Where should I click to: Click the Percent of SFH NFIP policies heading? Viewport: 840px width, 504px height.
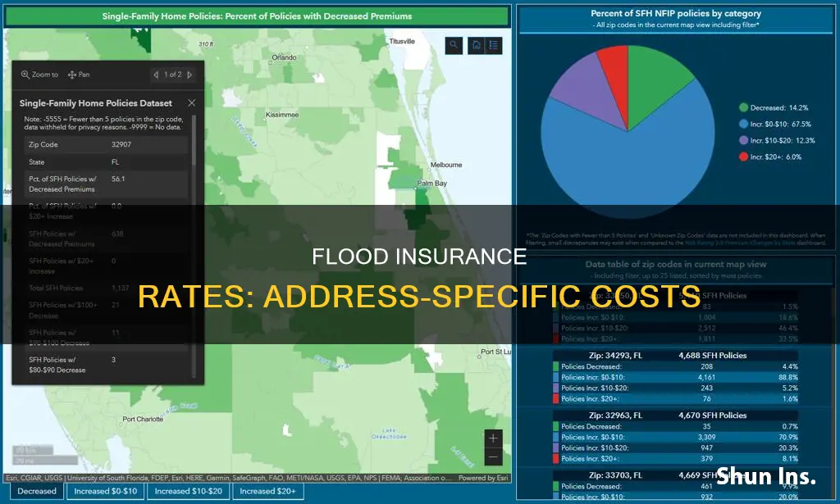(676, 13)
